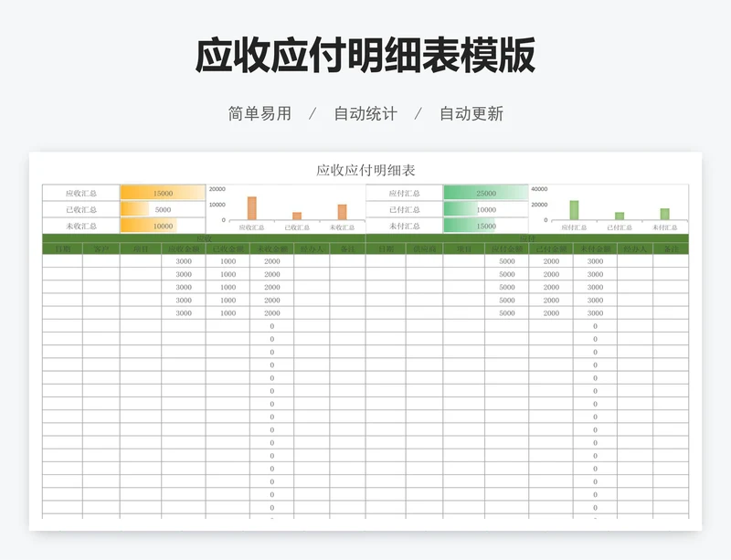The width and height of the screenshot is (731, 560).
Task: Select the 应收应付明细表 title cell
Action: (x=365, y=170)
